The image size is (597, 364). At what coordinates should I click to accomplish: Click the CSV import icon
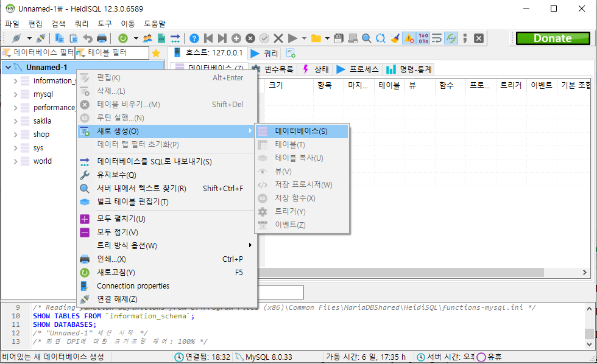[161, 38]
